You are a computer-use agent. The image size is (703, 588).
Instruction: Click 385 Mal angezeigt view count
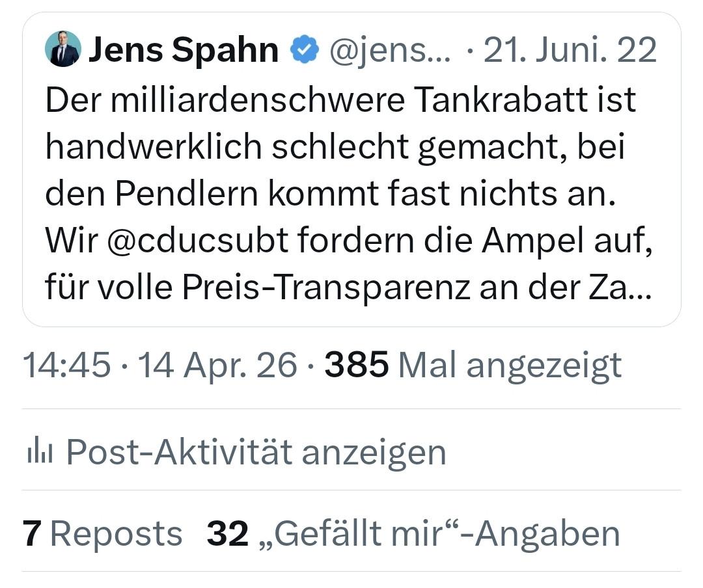tap(473, 366)
